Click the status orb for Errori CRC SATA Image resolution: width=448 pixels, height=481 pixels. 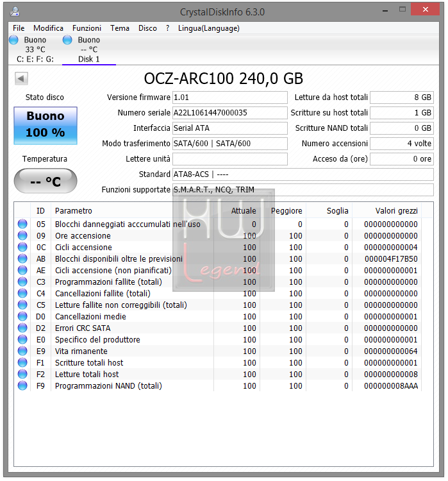point(22,328)
